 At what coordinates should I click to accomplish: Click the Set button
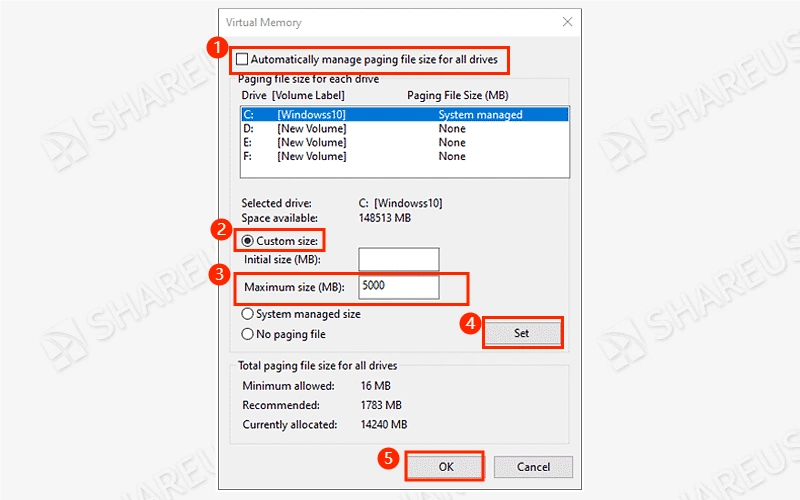click(521, 333)
